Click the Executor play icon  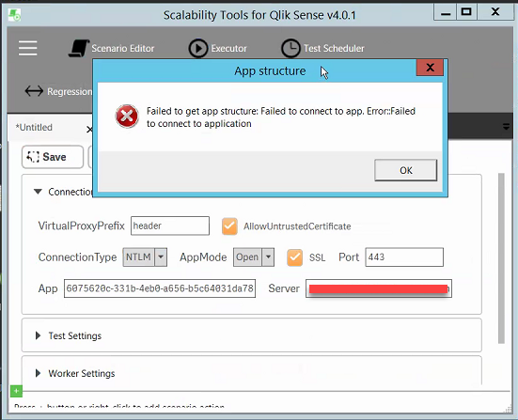point(197,48)
